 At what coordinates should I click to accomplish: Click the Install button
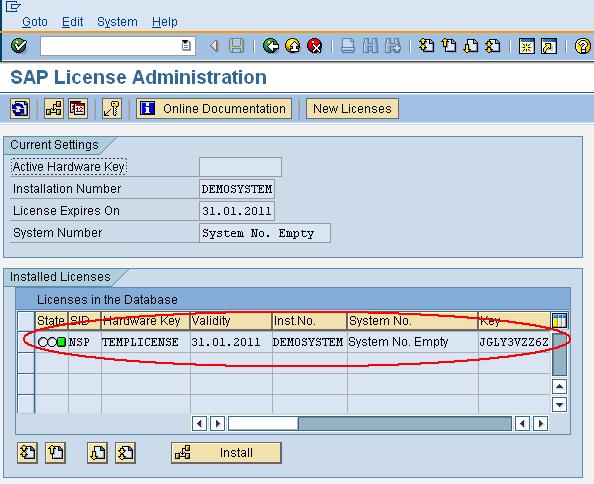[226, 453]
